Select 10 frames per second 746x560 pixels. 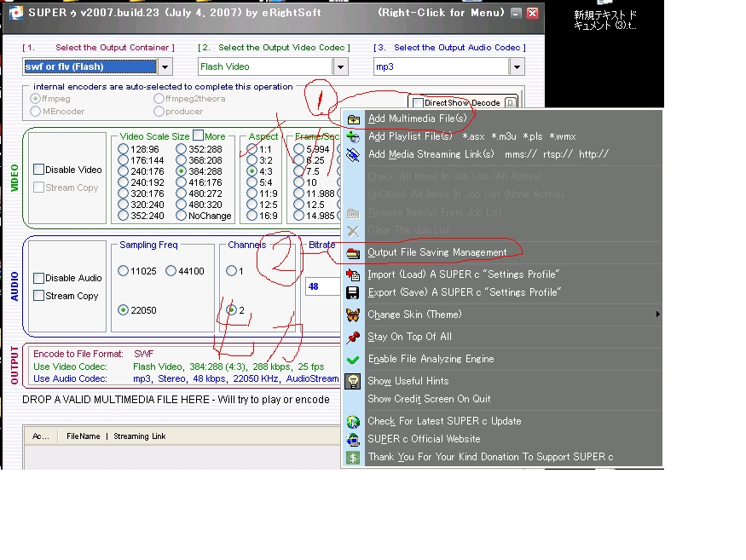[298, 182]
